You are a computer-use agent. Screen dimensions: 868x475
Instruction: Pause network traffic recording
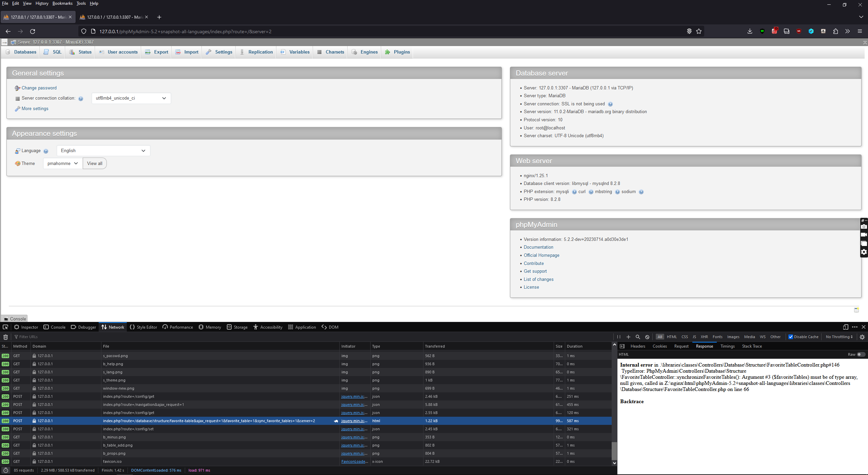point(618,337)
